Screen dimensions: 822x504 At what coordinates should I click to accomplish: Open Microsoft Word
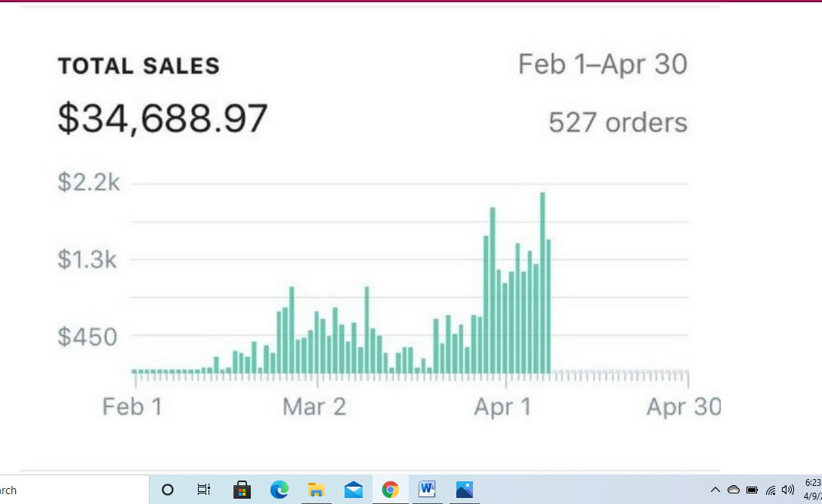(x=427, y=490)
